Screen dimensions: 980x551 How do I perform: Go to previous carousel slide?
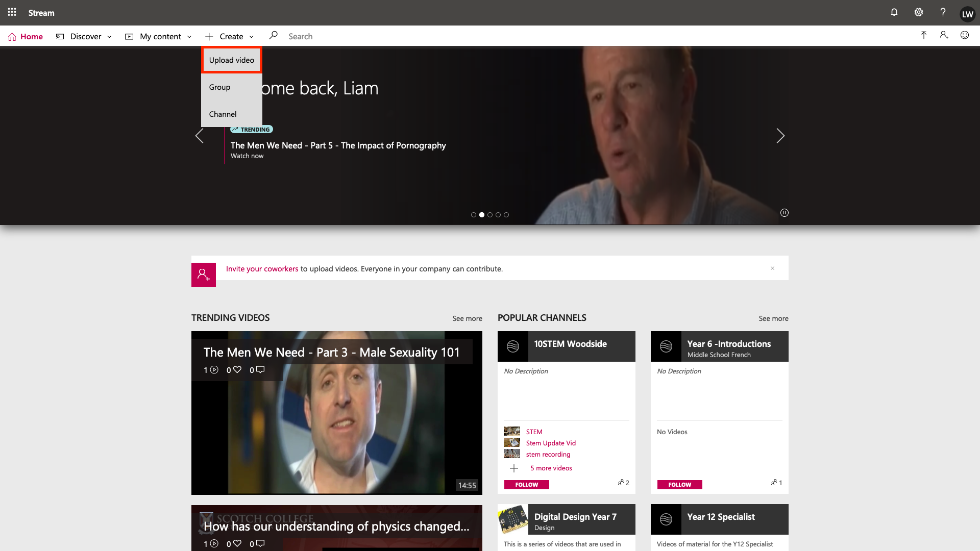[x=200, y=136]
